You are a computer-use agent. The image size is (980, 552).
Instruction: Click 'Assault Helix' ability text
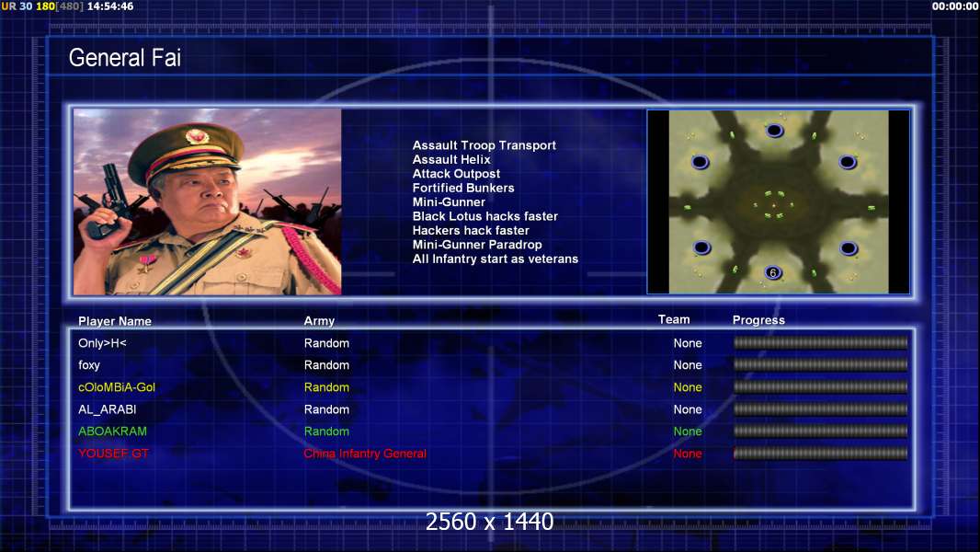[451, 159]
